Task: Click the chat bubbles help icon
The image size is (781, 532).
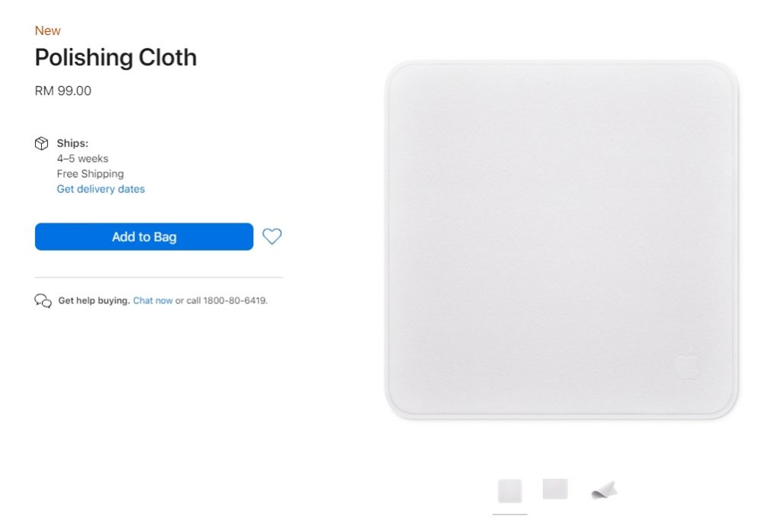Action: (43, 300)
